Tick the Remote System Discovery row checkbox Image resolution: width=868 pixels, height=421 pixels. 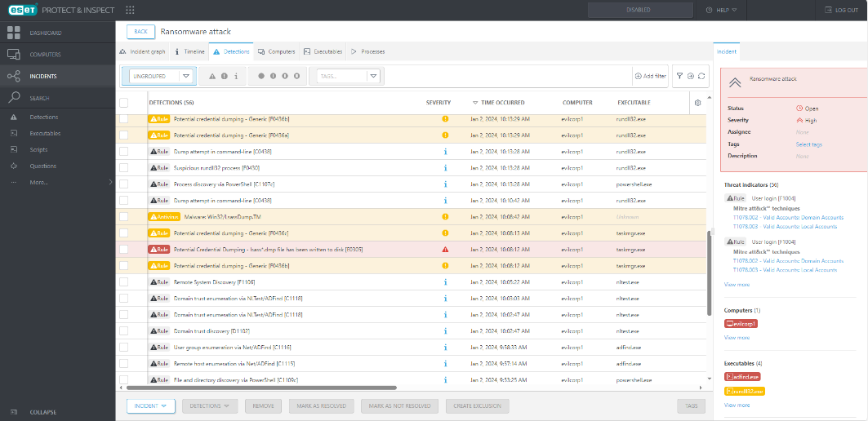point(124,282)
